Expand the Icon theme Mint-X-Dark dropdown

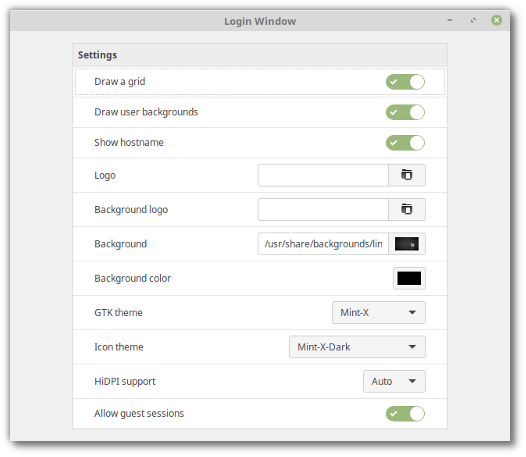tap(357, 347)
